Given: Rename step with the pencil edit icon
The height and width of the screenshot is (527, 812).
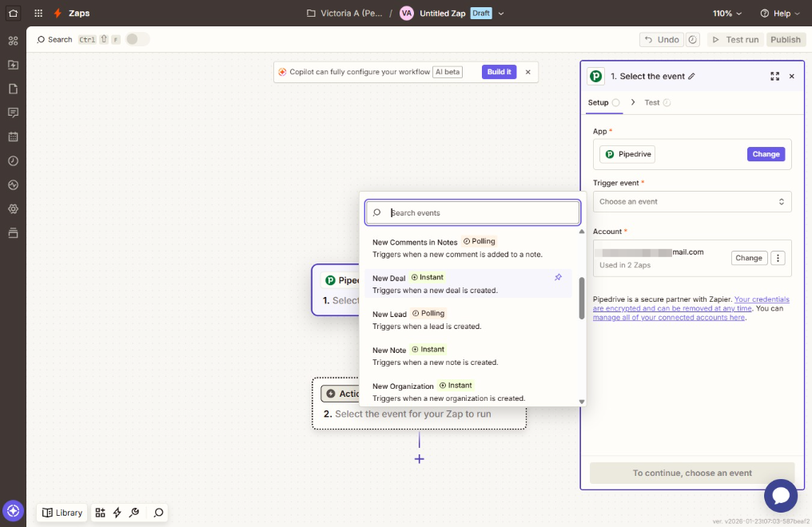Looking at the screenshot, I should [x=691, y=77].
